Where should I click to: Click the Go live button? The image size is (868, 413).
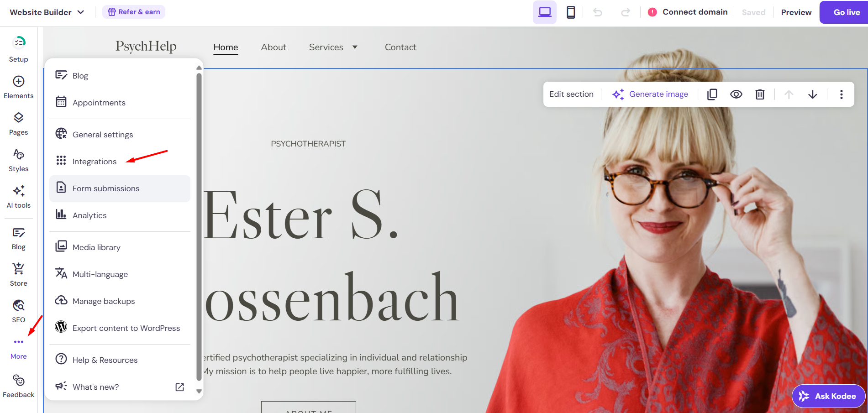click(x=844, y=12)
